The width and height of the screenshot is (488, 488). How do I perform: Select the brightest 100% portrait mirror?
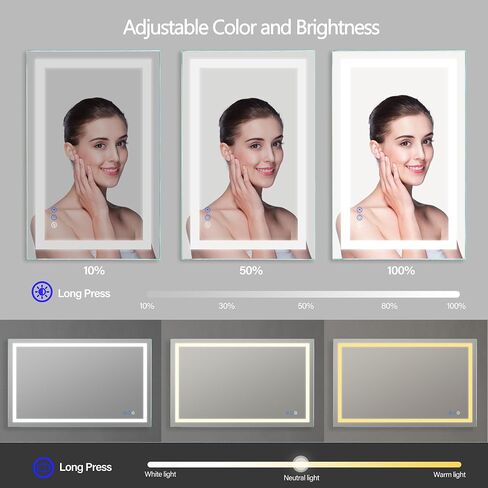point(398,155)
